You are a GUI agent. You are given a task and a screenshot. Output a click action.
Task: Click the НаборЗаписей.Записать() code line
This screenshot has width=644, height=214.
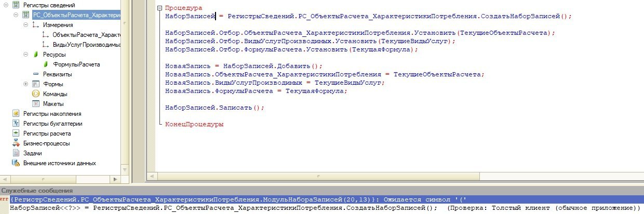[215, 108]
